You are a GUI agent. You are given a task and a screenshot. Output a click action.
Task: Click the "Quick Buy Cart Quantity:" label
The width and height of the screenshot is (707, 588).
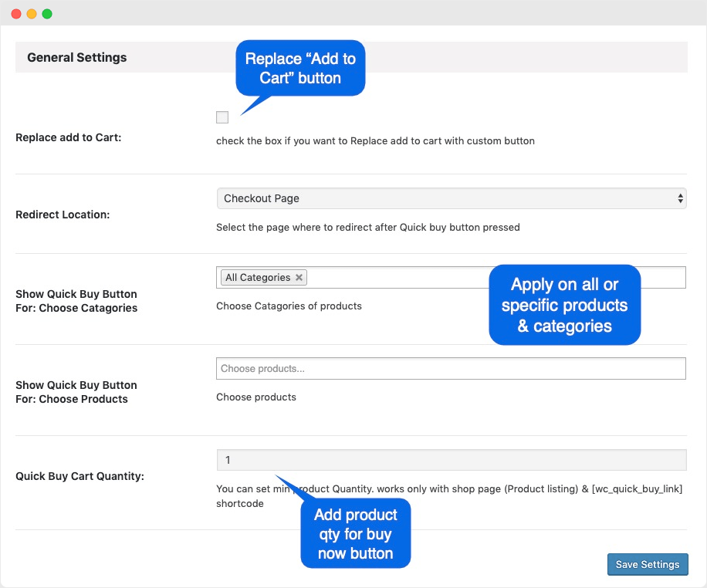click(x=79, y=476)
